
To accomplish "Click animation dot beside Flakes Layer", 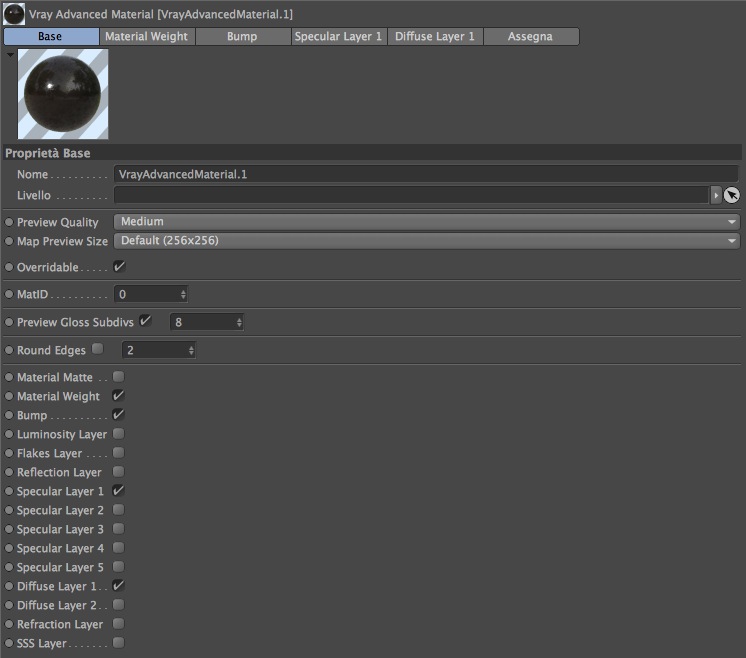I will [9, 453].
